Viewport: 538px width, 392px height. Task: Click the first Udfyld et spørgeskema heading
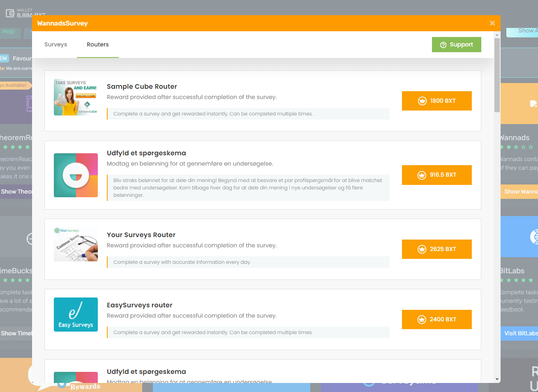(x=146, y=153)
